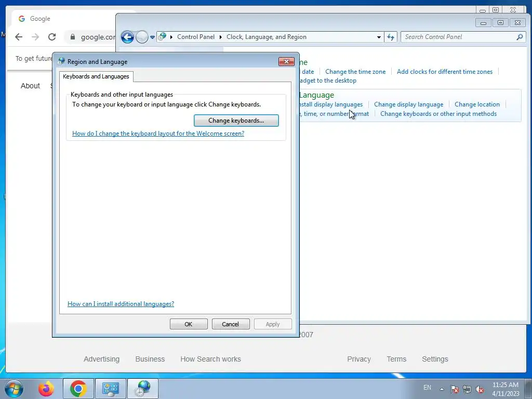The image size is (532, 399).
Task: Click the Control Panel forward arrow button
Action: (142, 37)
